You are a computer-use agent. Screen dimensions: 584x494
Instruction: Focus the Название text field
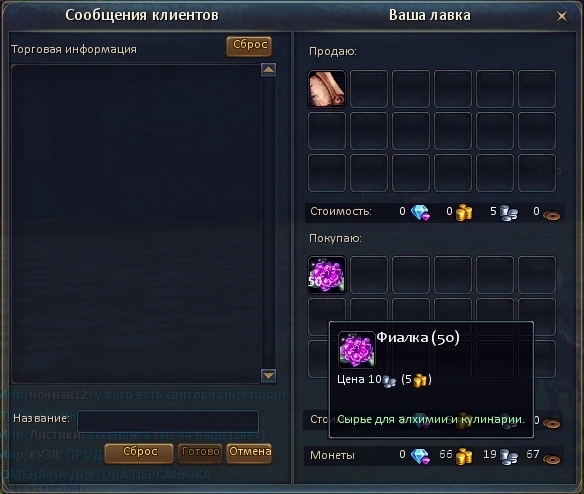coord(168,421)
